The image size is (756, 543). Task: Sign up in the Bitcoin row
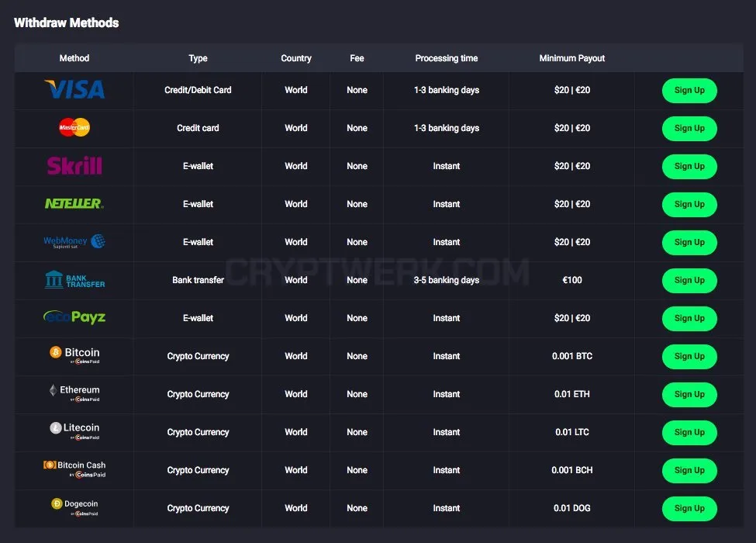click(689, 356)
